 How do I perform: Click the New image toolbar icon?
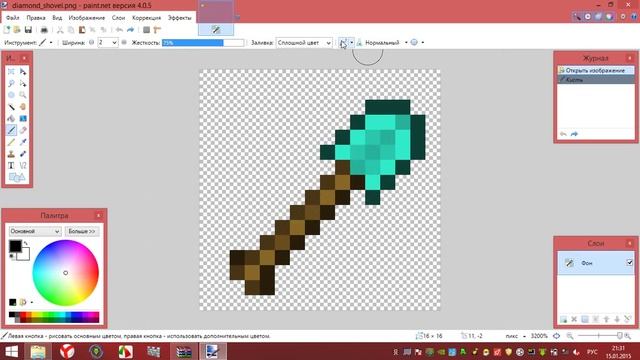coord(7,30)
